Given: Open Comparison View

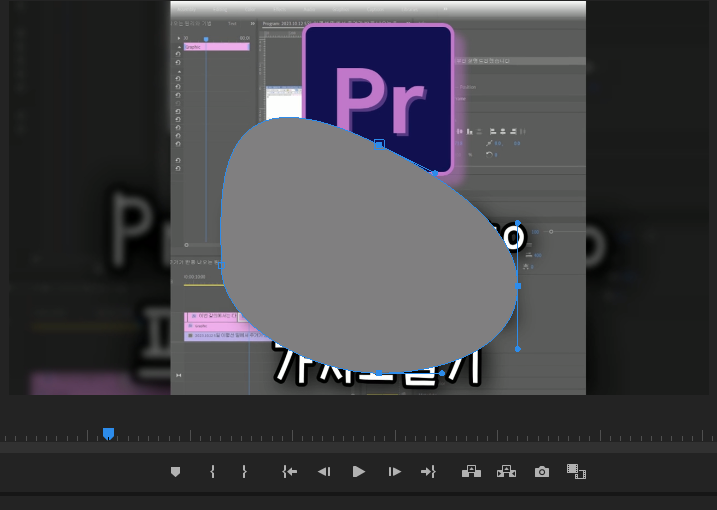Looking at the screenshot, I should (x=576, y=472).
